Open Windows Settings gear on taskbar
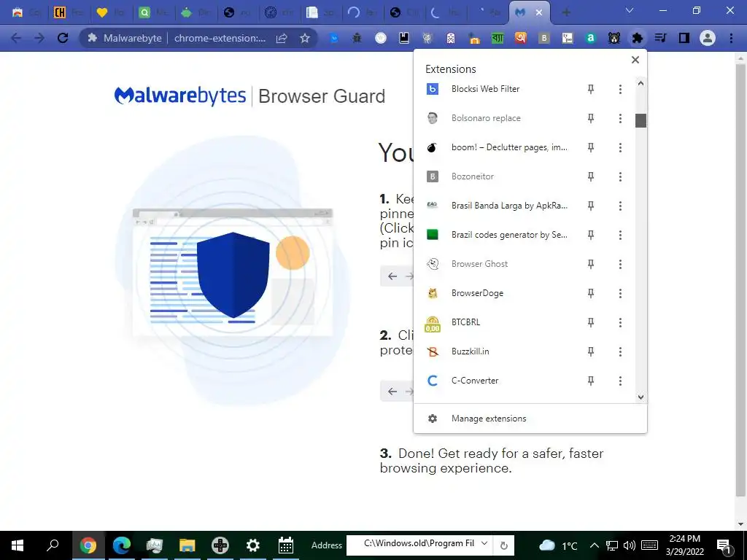 point(252,545)
